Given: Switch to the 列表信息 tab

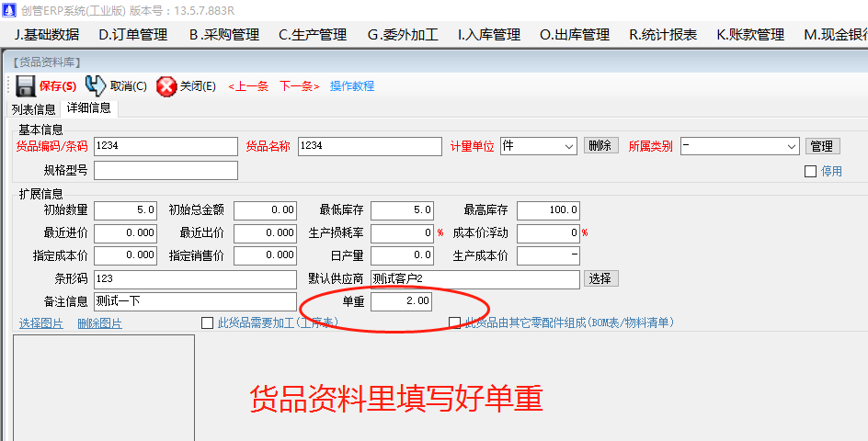Looking at the screenshot, I should [x=33, y=108].
